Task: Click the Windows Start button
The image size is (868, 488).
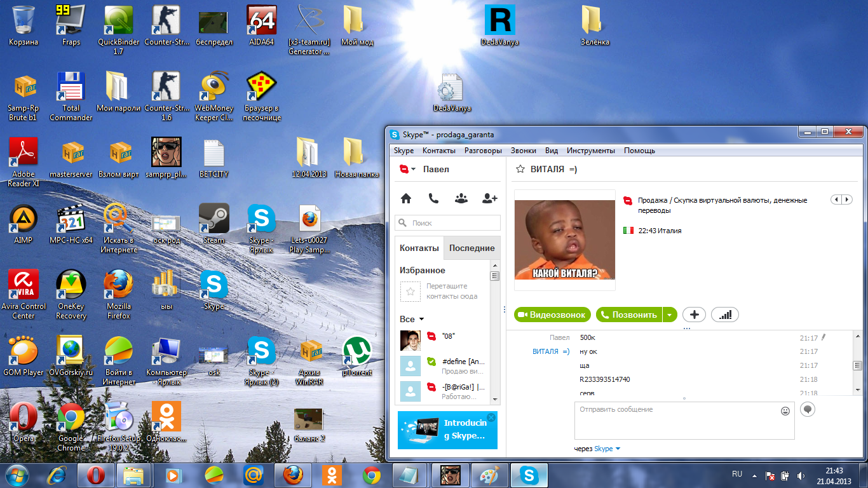Action: coord(17,475)
